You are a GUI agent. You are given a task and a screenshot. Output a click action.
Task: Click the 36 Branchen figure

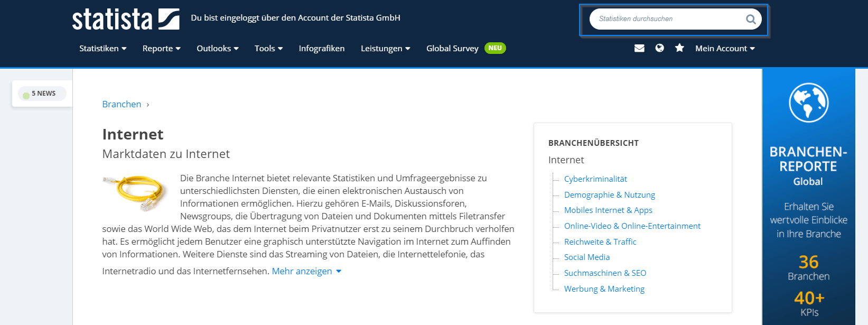808,268
